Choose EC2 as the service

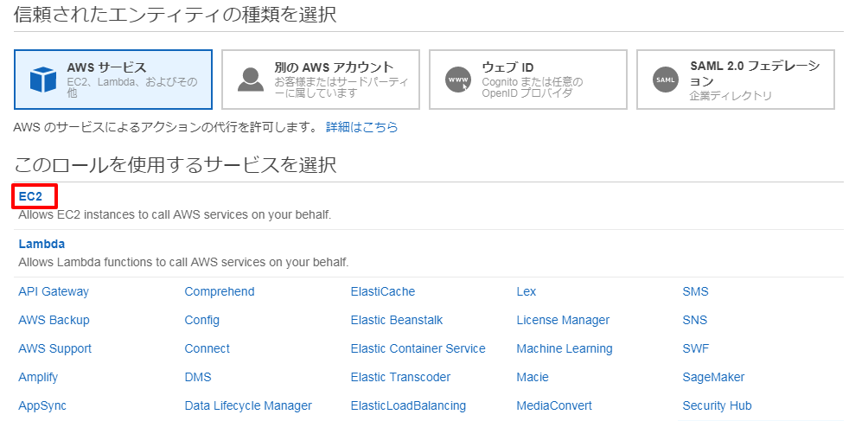pyautogui.click(x=30, y=196)
